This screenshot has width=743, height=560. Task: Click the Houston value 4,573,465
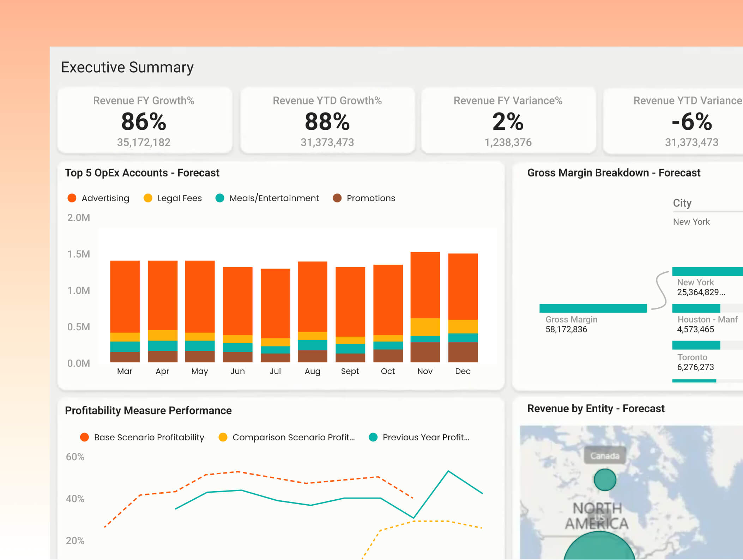695,329
